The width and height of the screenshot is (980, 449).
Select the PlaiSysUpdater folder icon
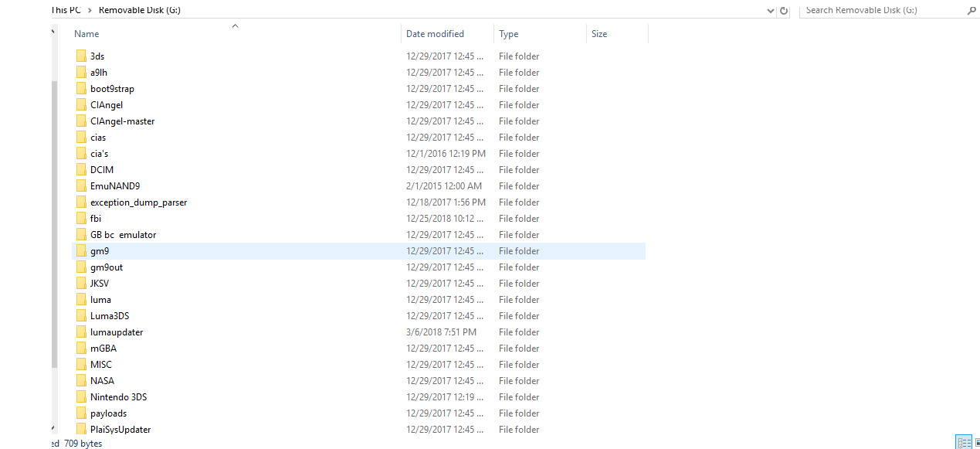[82, 430]
